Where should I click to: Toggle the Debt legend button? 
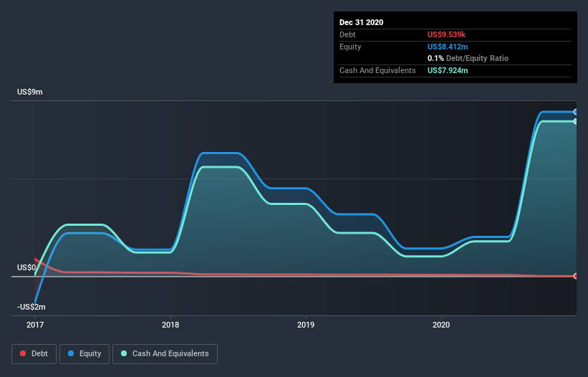pyautogui.click(x=34, y=354)
